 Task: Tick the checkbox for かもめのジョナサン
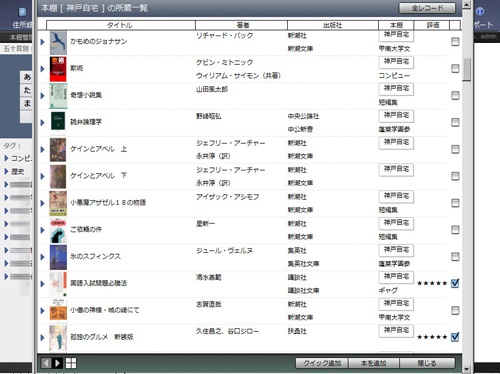coord(455,42)
